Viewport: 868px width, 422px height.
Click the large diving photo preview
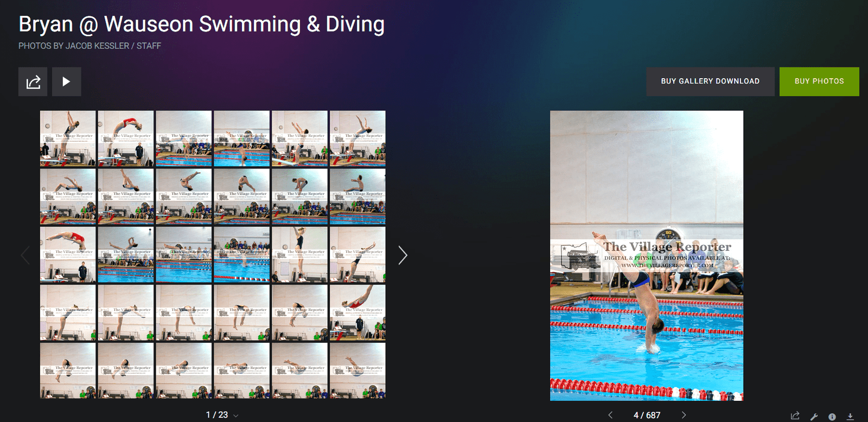[x=647, y=256]
